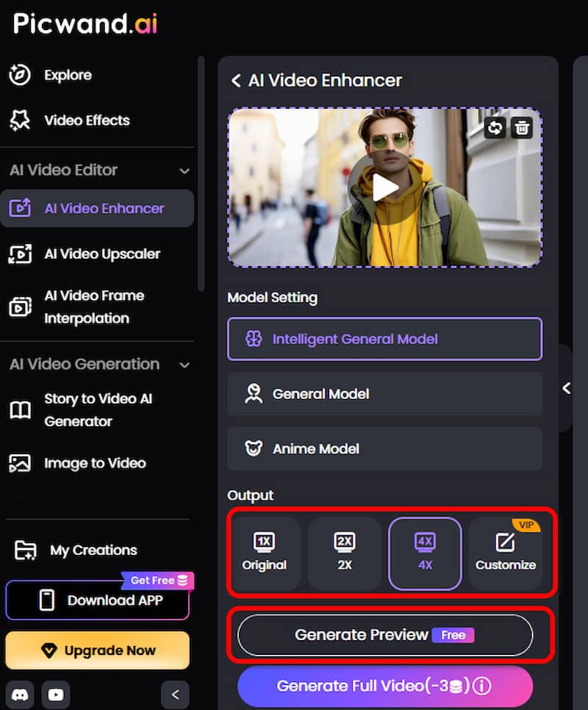
Task: Collapse the AI Video Generation section
Action: tap(184, 365)
